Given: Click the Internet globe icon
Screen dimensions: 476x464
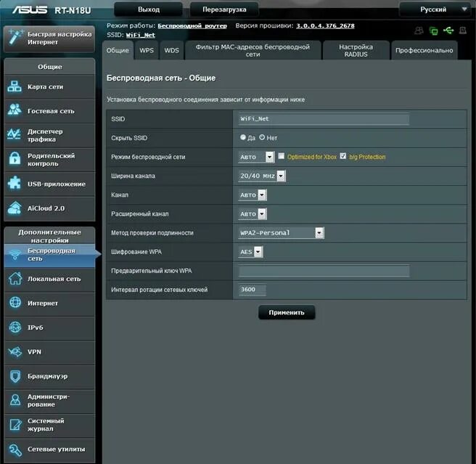Looking at the screenshot, I should [x=15, y=303].
